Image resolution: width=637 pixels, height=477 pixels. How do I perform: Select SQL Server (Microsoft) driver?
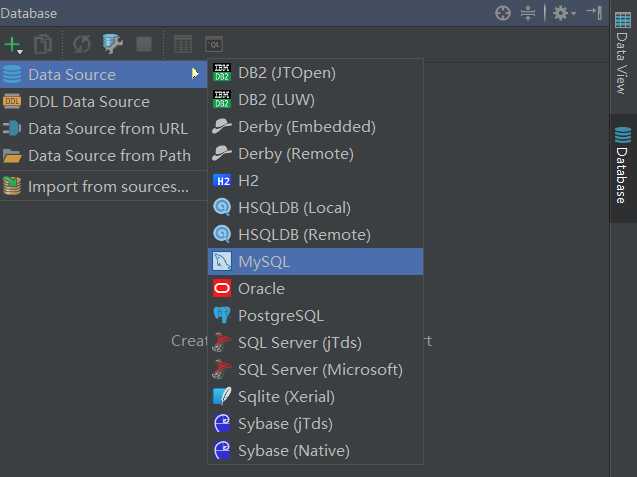315,369
